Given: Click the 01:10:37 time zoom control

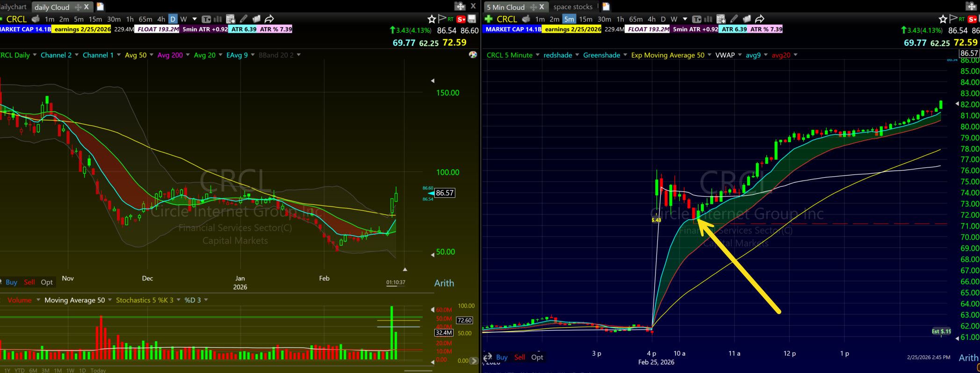Looking at the screenshot, I should pyautogui.click(x=396, y=282).
